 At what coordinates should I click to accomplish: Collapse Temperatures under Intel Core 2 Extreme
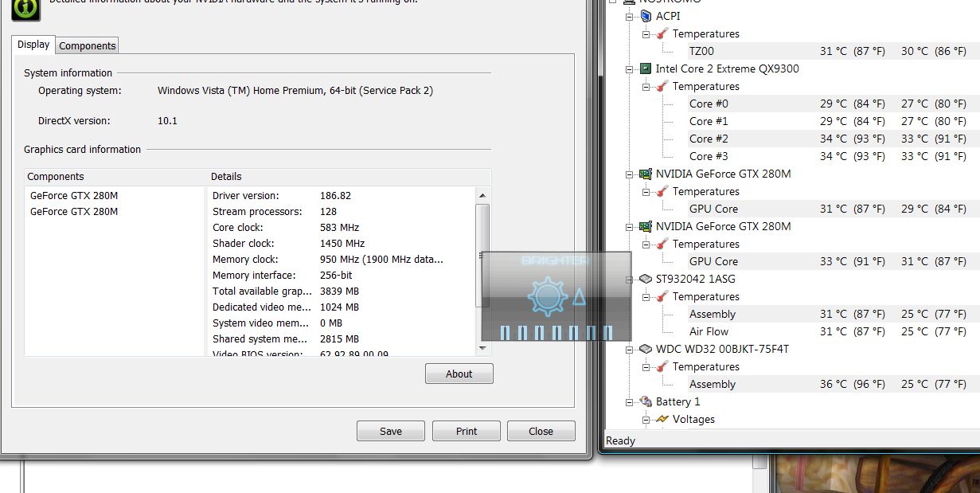coord(646,86)
